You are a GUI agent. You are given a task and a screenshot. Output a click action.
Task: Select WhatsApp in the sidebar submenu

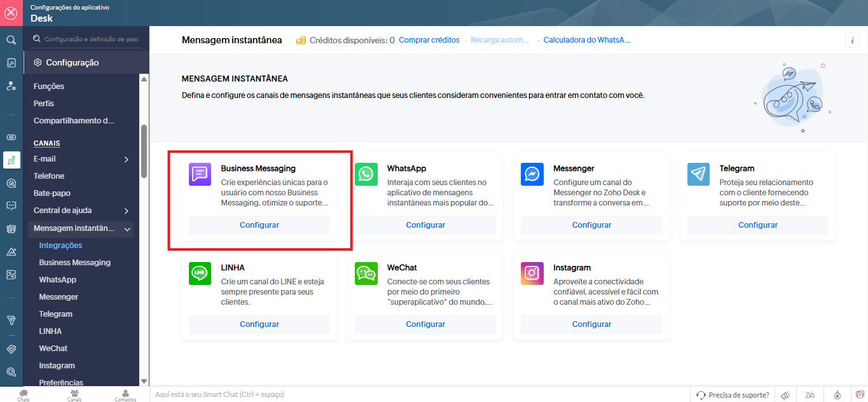(x=57, y=280)
